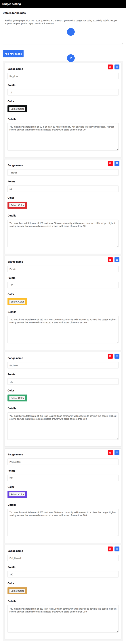Click the Add new badge button
126x644 pixels.
pos(13,54)
